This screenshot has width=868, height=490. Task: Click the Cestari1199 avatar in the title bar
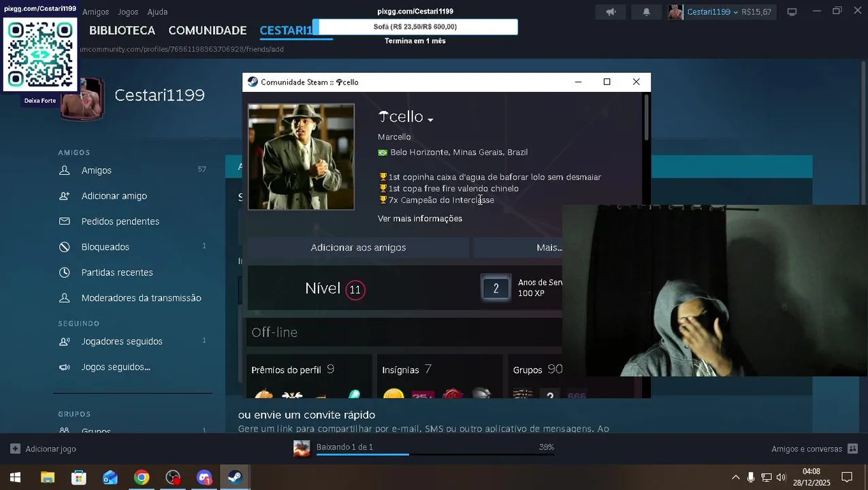pos(675,12)
